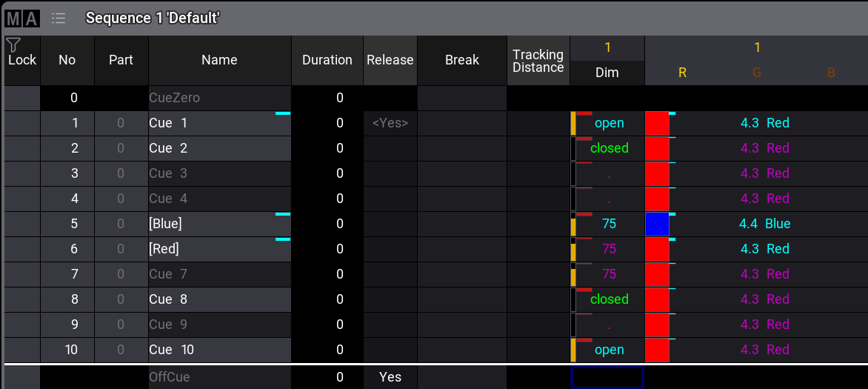Viewport: 868px width, 389px height.
Task: Select the [Red] cue name
Action: tap(219, 249)
